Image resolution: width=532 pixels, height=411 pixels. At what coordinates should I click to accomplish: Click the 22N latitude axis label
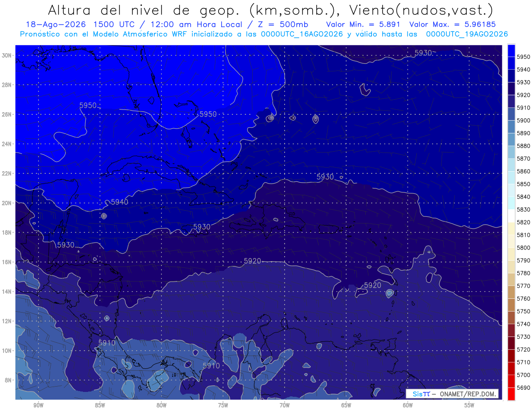pos(8,173)
